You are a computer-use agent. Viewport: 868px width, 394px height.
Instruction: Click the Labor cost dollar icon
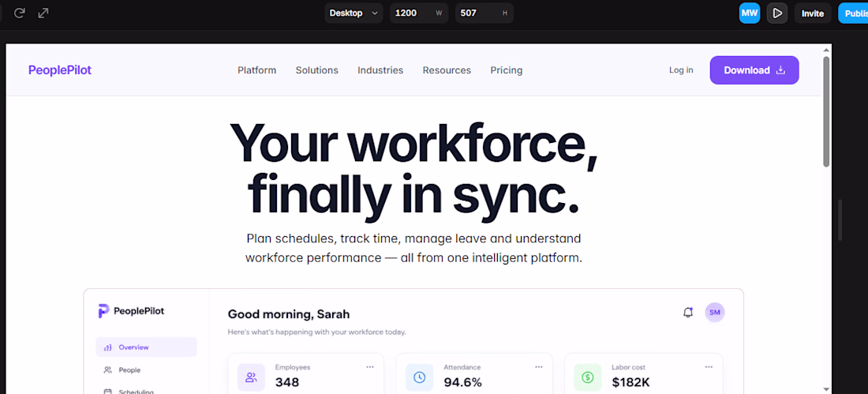coord(588,377)
